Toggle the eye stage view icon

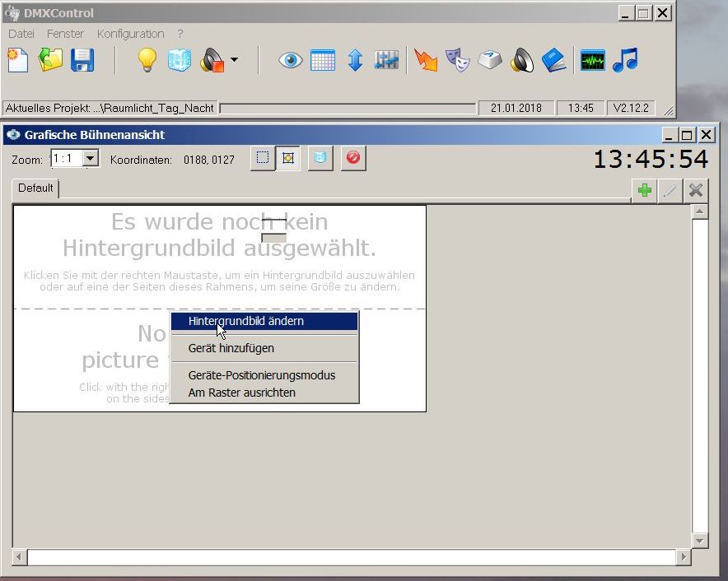(x=290, y=60)
